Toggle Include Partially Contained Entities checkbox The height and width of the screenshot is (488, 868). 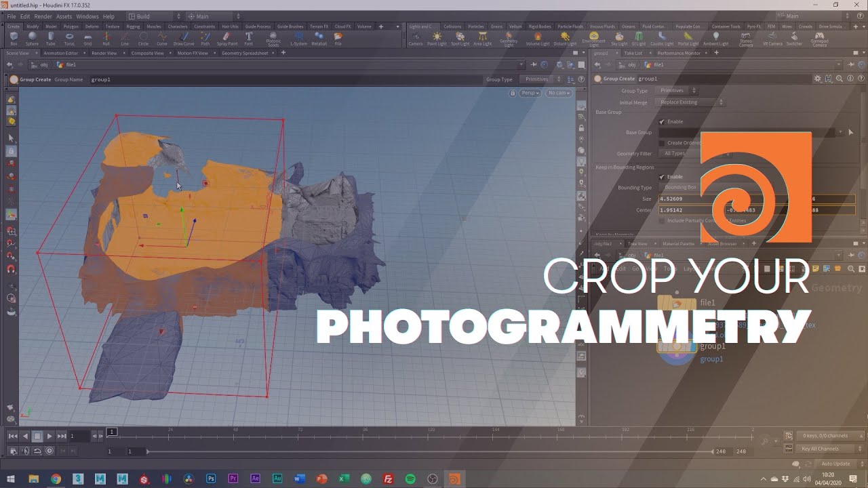pos(662,220)
